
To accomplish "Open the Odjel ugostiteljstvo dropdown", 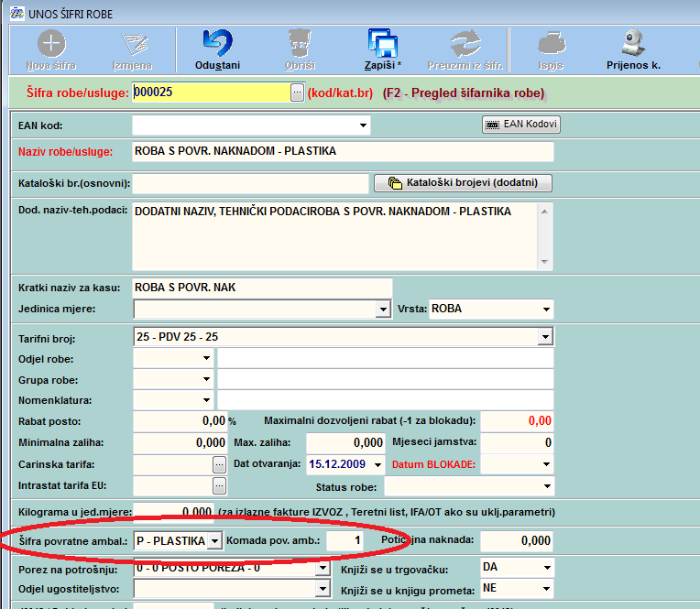I will [323, 589].
